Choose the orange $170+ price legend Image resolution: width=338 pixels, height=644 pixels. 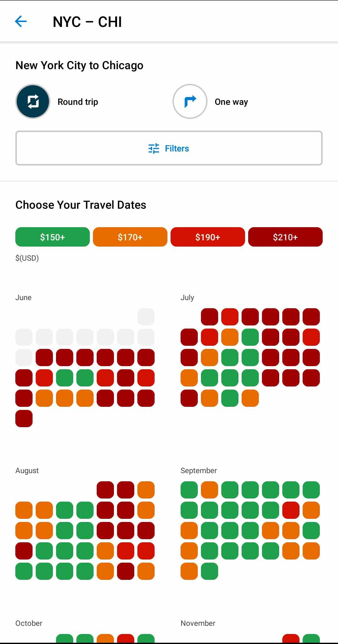tap(130, 237)
